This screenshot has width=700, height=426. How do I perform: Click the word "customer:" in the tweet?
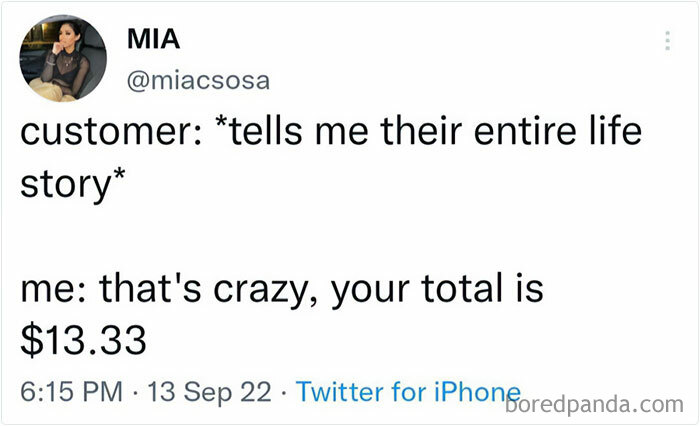[111, 132]
